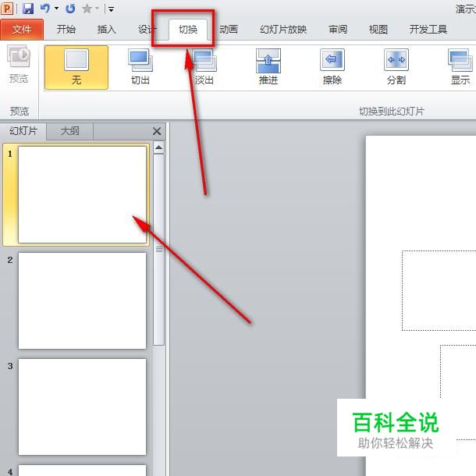
Task: Apply the 擦除 wipe transition
Action: click(x=332, y=67)
